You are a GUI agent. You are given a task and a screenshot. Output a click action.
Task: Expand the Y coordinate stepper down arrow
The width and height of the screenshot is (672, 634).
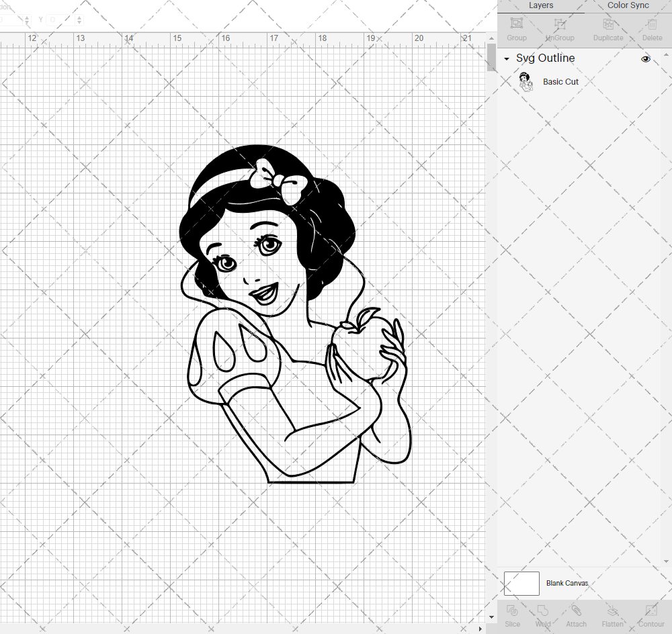point(79,23)
